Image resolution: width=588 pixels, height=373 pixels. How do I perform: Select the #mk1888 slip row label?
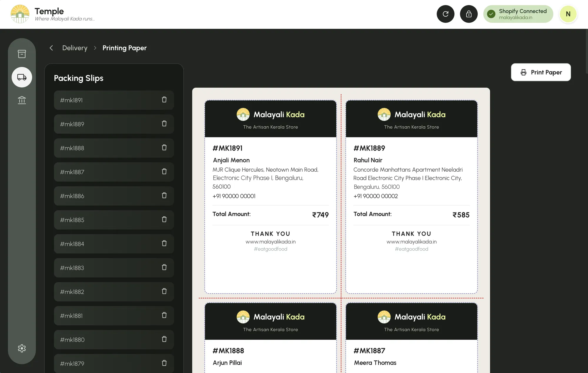click(72, 148)
